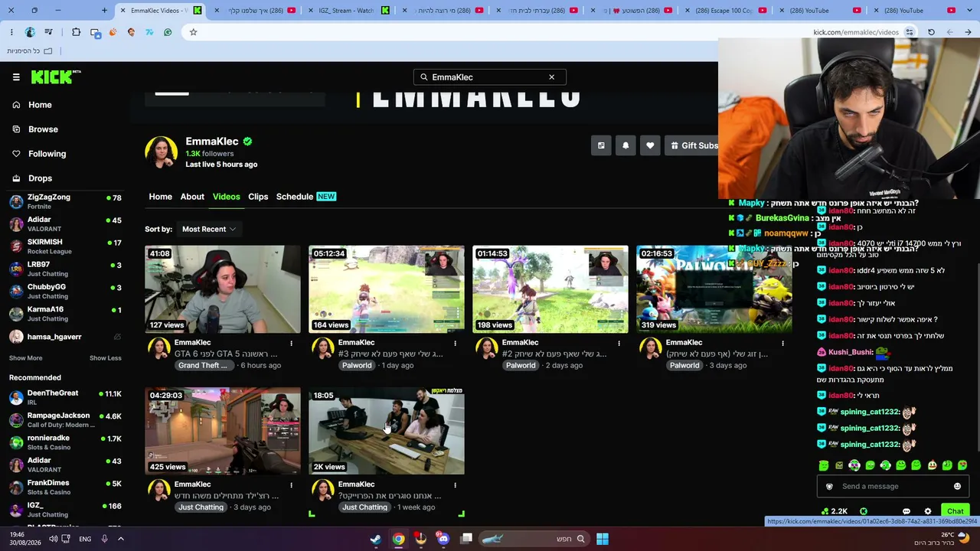980x551 pixels.
Task: Play the 04:29:03 video thumbnail
Action: (x=223, y=431)
